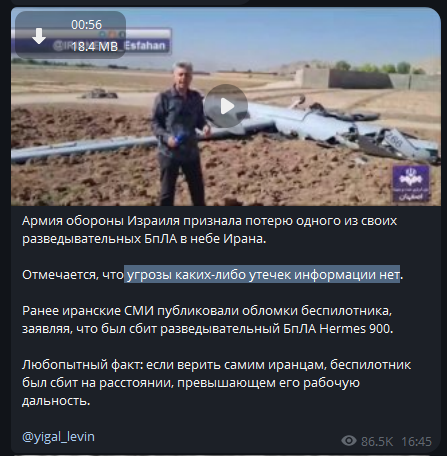Play the drone wreckage video
This screenshot has height=456, width=447.
tap(226, 106)
